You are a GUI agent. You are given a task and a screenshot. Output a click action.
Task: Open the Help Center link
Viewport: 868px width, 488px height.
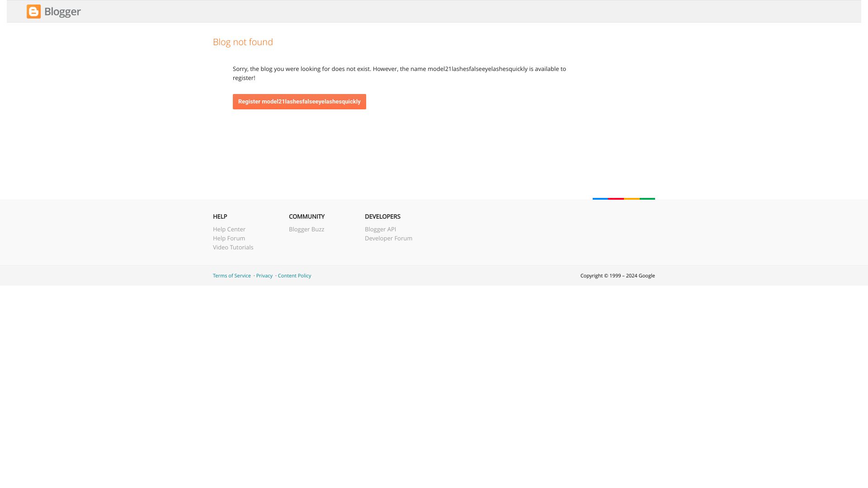[x=229, y=229]
